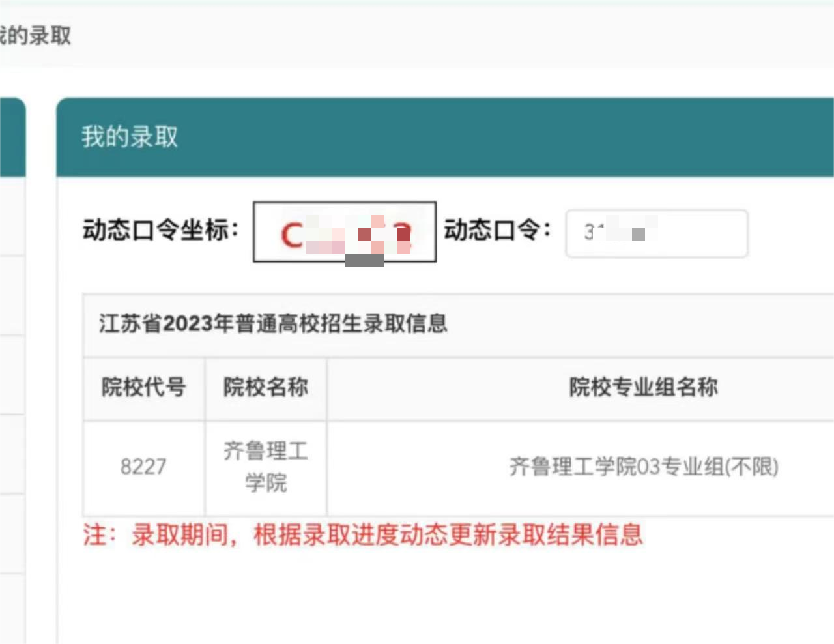
Task: Click the blurred code inside the captcha box
Action: point(345,233)
